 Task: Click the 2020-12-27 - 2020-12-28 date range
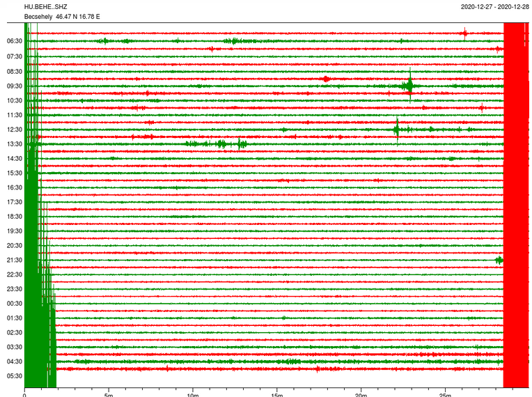(x=495, y=7)
